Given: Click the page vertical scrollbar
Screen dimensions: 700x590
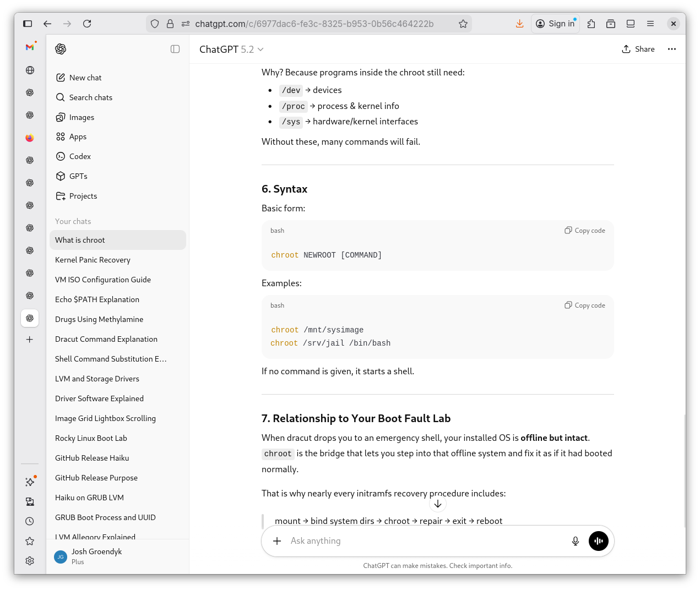Looking at the screenshot, I should point(683,468).
